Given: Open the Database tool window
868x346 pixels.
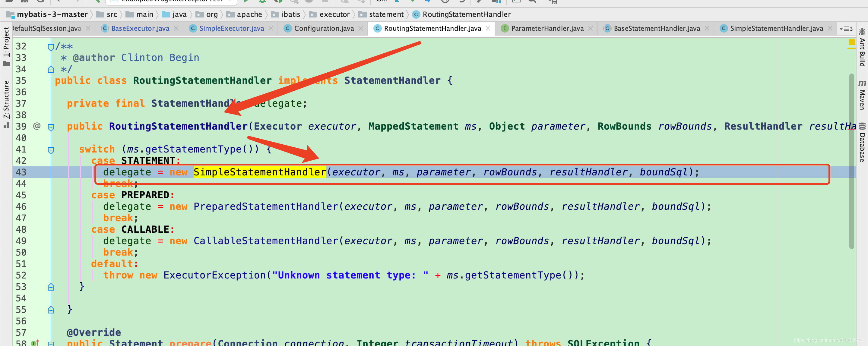Looking at the screenshot, I should (x=862, y=142).
